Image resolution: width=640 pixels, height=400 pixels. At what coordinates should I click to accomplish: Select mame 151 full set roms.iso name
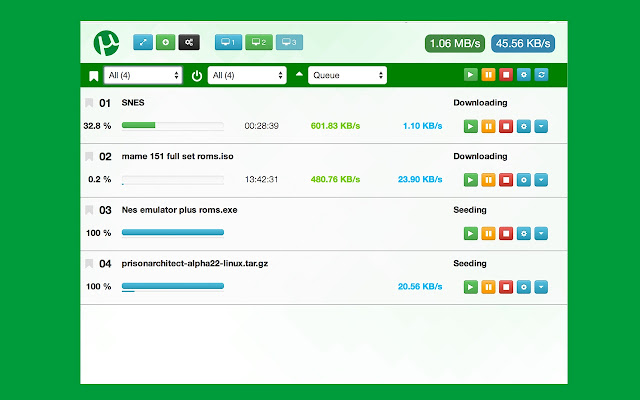(x=178, y=156)
